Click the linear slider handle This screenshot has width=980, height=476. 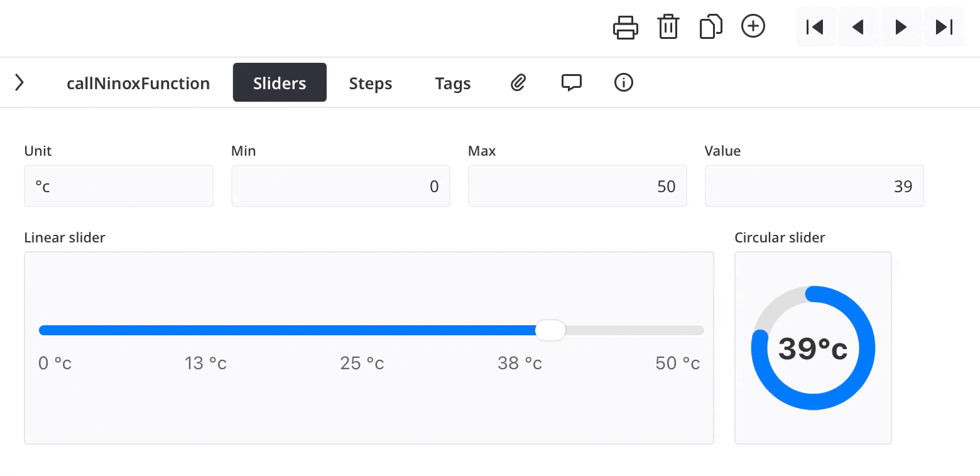coord(550,330)
